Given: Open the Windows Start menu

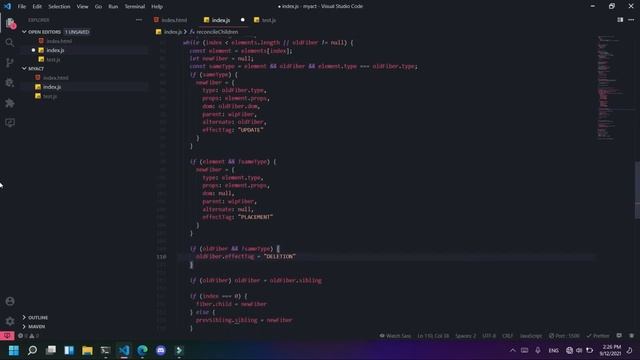Looking at the screenshot, I should [x=13, y=350].
